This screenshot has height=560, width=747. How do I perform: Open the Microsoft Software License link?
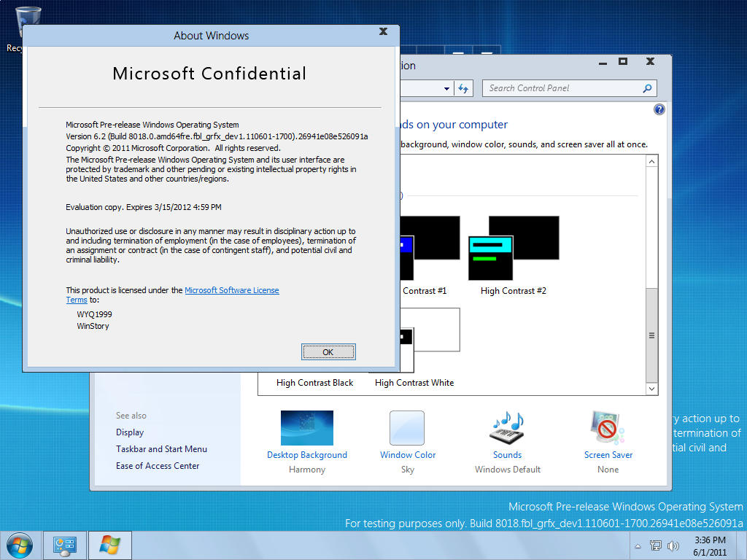click(x=232, y=290)
